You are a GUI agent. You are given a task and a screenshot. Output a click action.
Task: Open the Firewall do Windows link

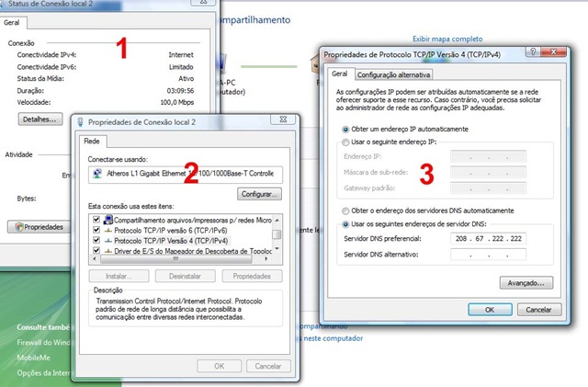(x=43, y=342)
